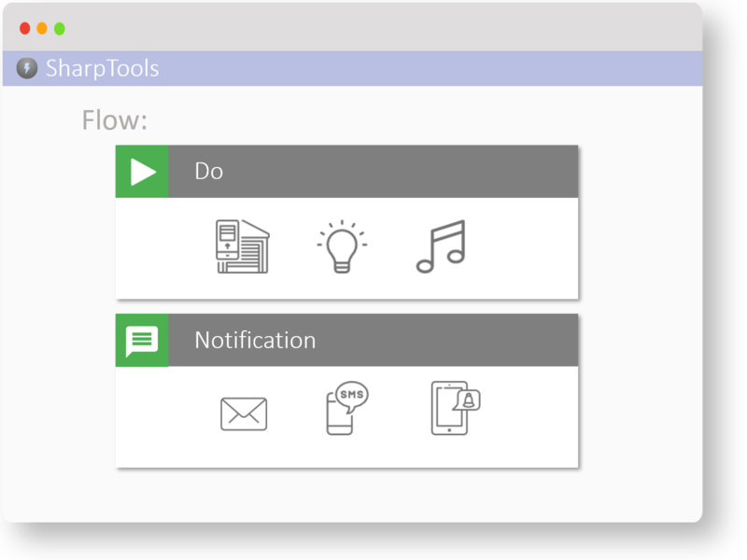
Task: Click the envelope icon to configure email
Action: [x=243, y=412]
